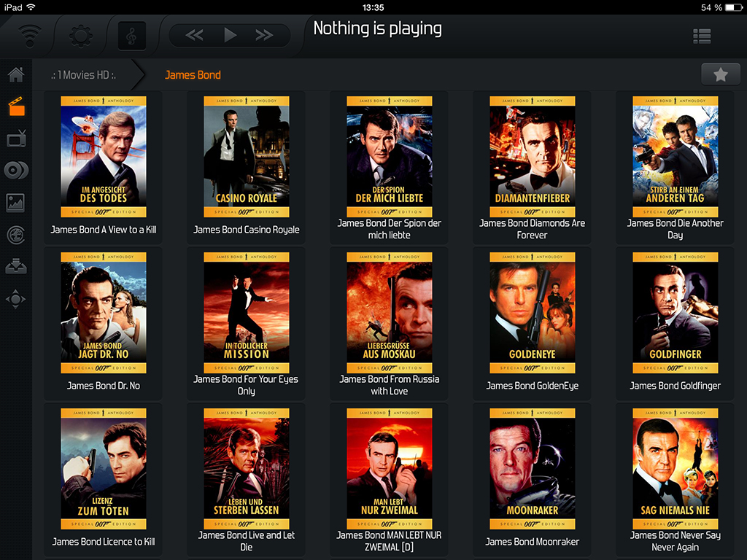This screenshot has width=747, height=560.
Task: Open the GoldenEye poster
Action: click(x=532, y=313)
